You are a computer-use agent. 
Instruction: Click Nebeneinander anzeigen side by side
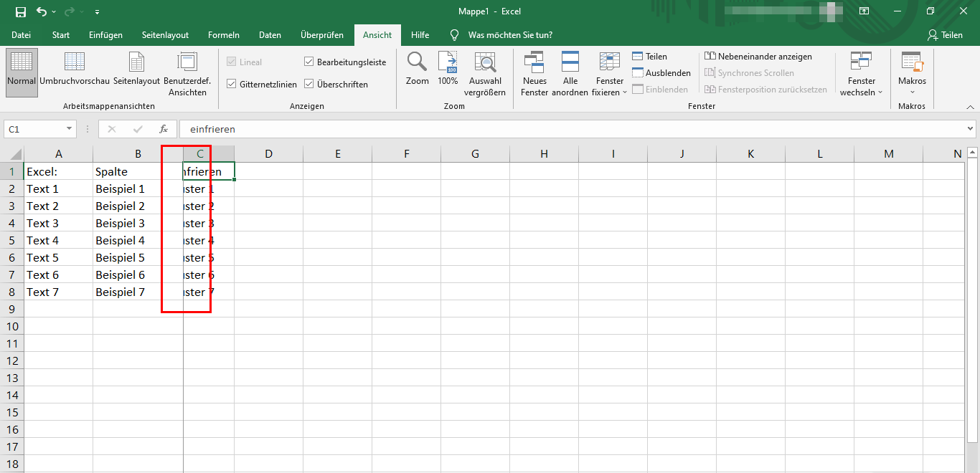pos(758,57)
